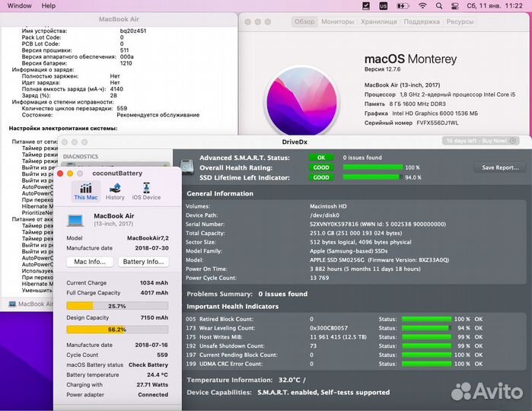Click Temperature Information 32.0°C
532x411 pixels.
click(246, 380)
